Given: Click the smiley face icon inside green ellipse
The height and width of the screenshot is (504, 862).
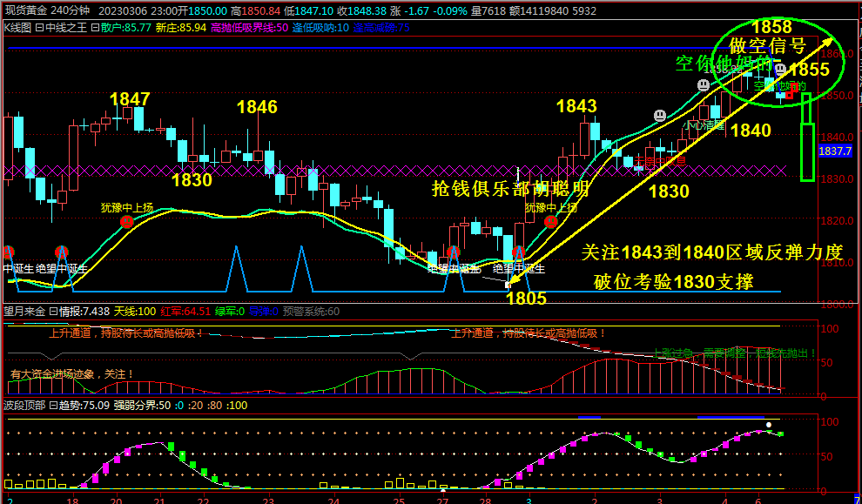Looking at the screenshot, I should tap(781, 69).
